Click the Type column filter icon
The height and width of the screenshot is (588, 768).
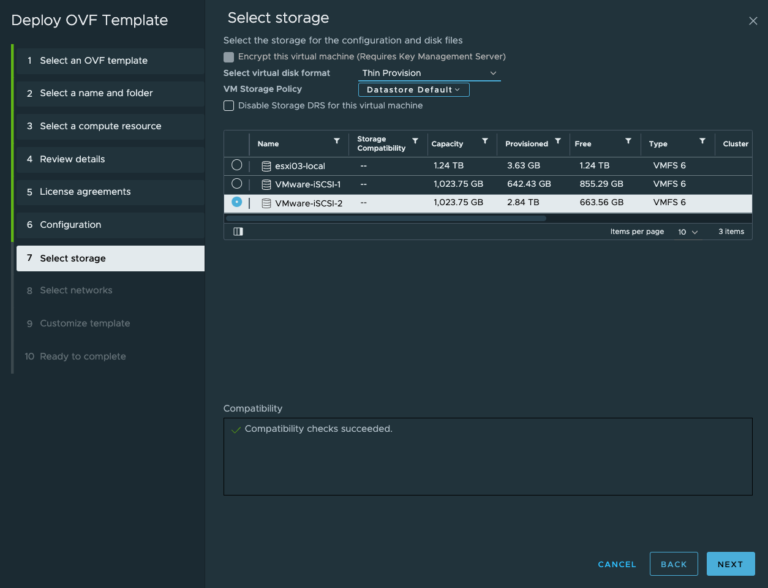(x=702, y=142)
